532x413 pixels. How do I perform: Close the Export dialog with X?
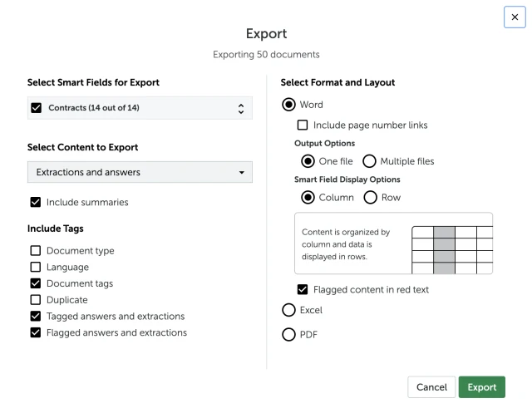[x=515, y=17]
